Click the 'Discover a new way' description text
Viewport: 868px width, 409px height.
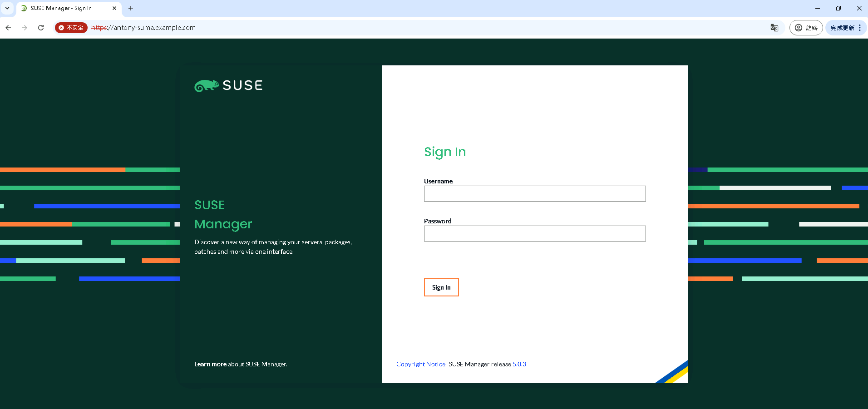click(x=273, y=247)
